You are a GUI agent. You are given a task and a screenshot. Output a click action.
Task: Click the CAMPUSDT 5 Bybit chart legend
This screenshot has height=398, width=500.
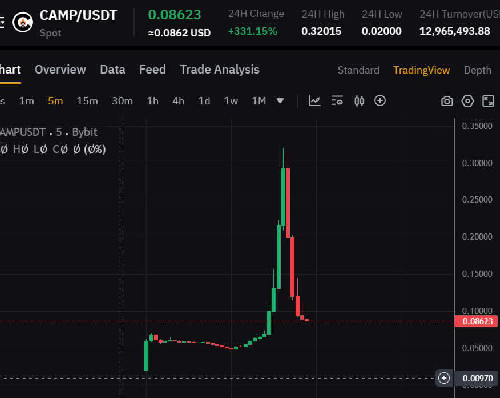click(49, 132)
